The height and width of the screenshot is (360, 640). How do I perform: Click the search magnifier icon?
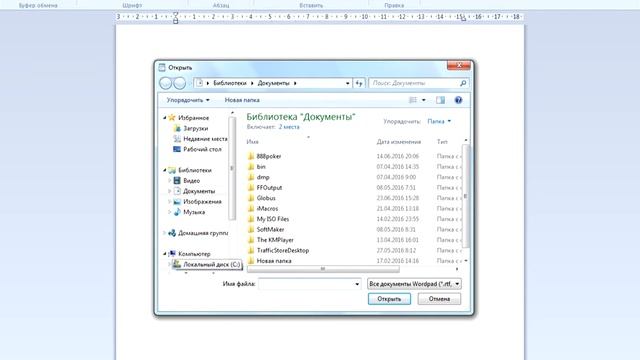463,83
